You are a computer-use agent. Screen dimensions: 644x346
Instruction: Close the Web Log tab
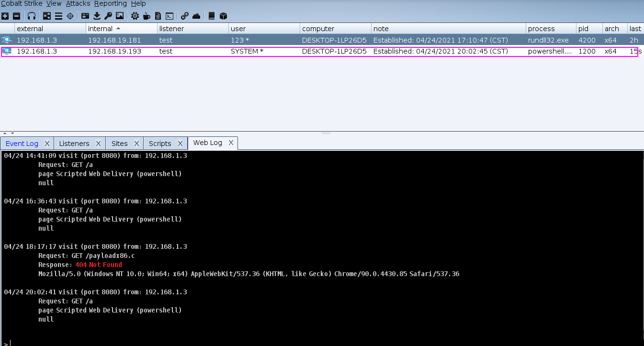point(231,143)
